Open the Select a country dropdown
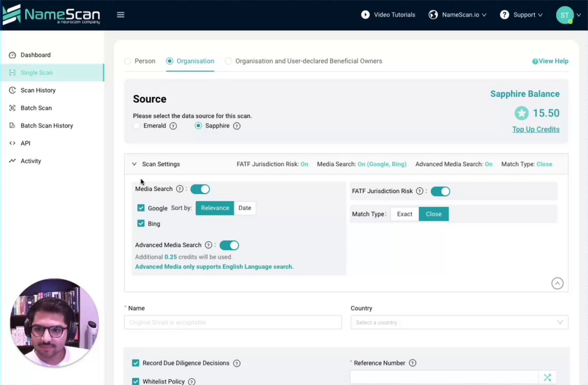This screenshot has height=385, width=588. click(459, 323)
